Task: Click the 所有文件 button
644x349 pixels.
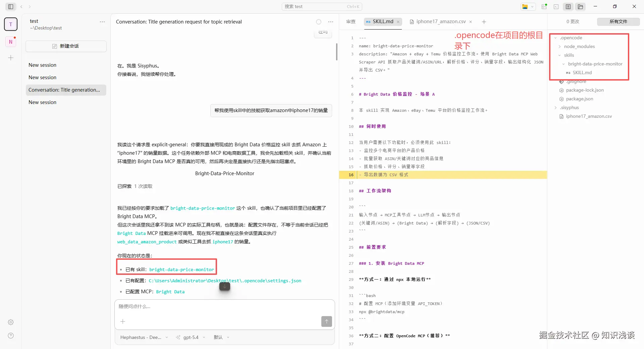Action: click(618, 21)
